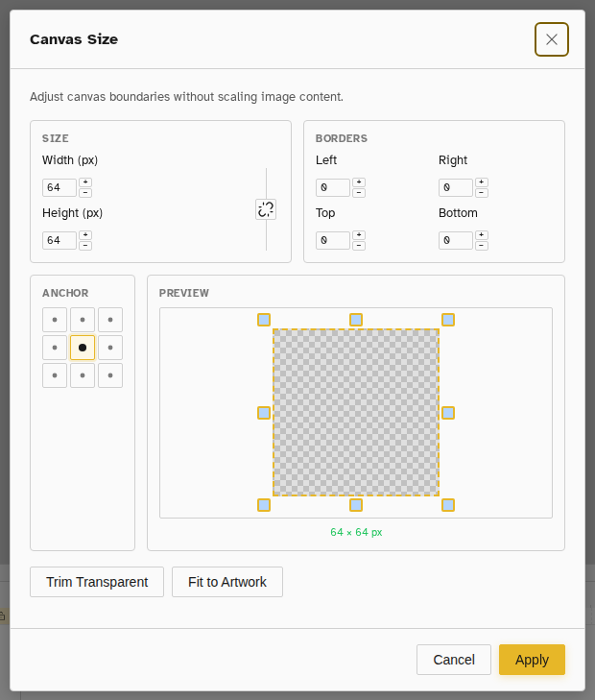Increase Bottom border value

(481, 235)
